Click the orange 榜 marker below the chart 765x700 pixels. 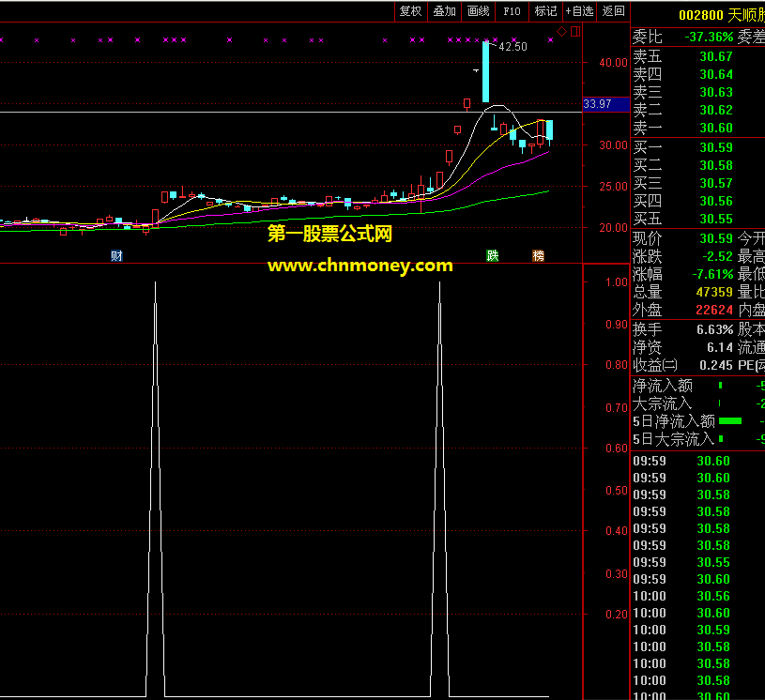tap(538, 255)
